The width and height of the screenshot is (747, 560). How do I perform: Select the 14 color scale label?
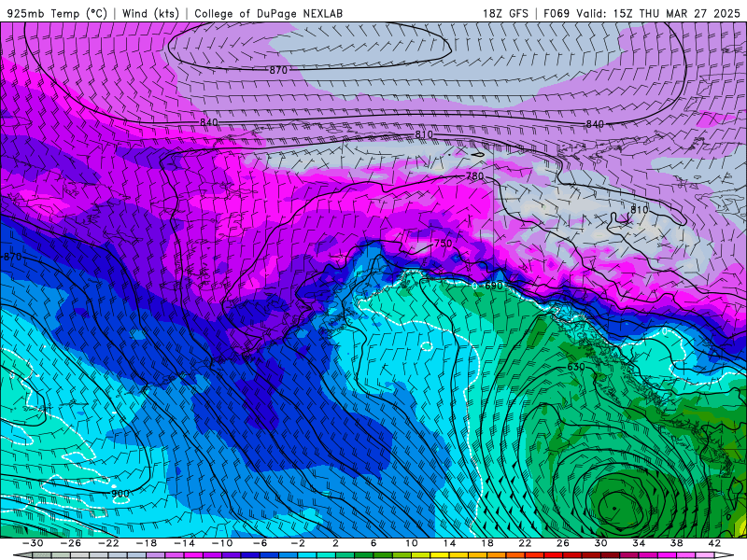click(x=449, y=543)
